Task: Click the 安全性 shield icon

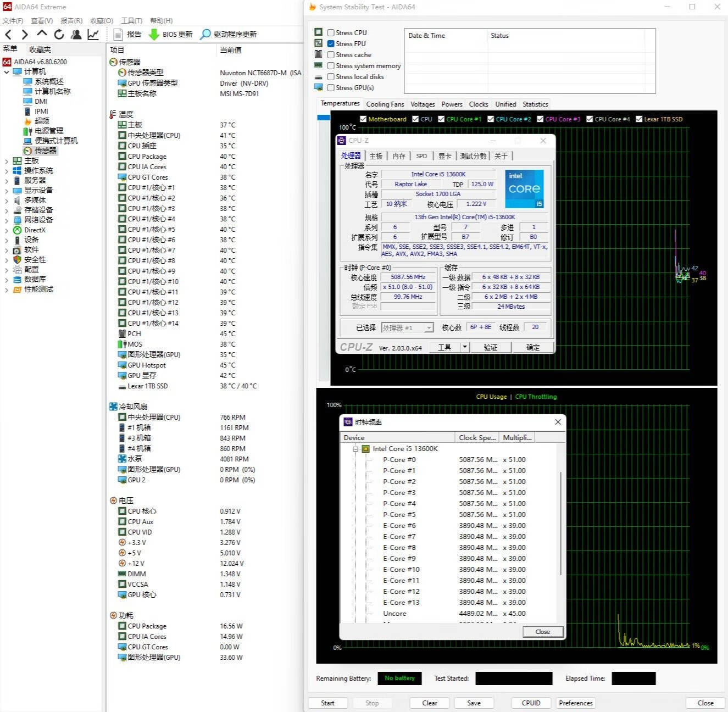Action: tap(17, 259)
